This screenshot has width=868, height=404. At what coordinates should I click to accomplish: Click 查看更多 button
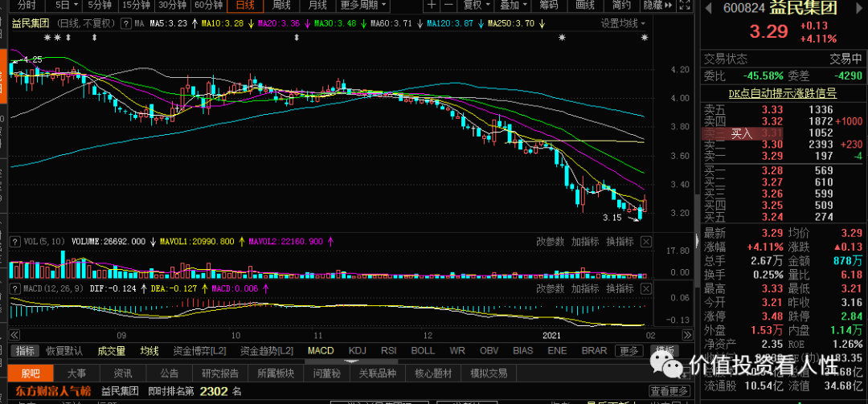(x=669, y=391)
